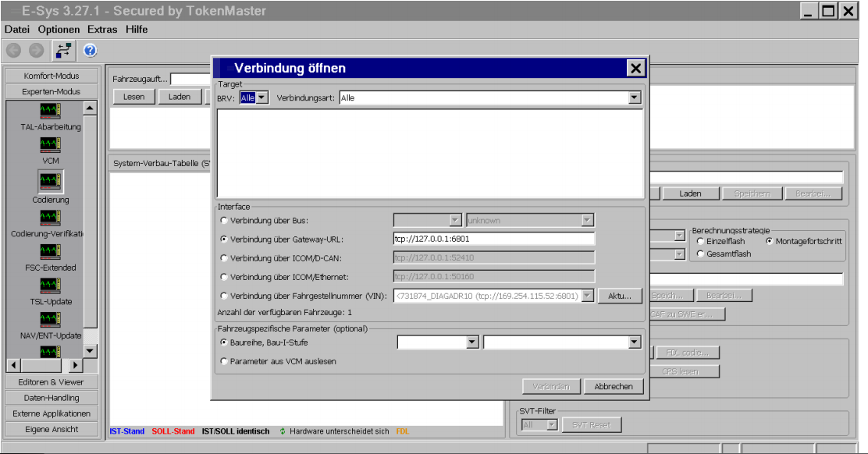Click the green hardware-differs legend icon

click(x=283, y=431)
